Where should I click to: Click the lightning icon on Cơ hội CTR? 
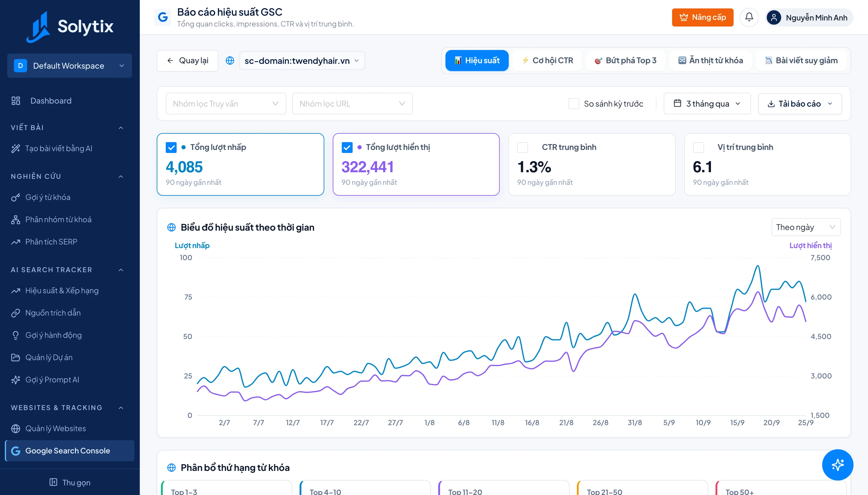click(525, 61)
